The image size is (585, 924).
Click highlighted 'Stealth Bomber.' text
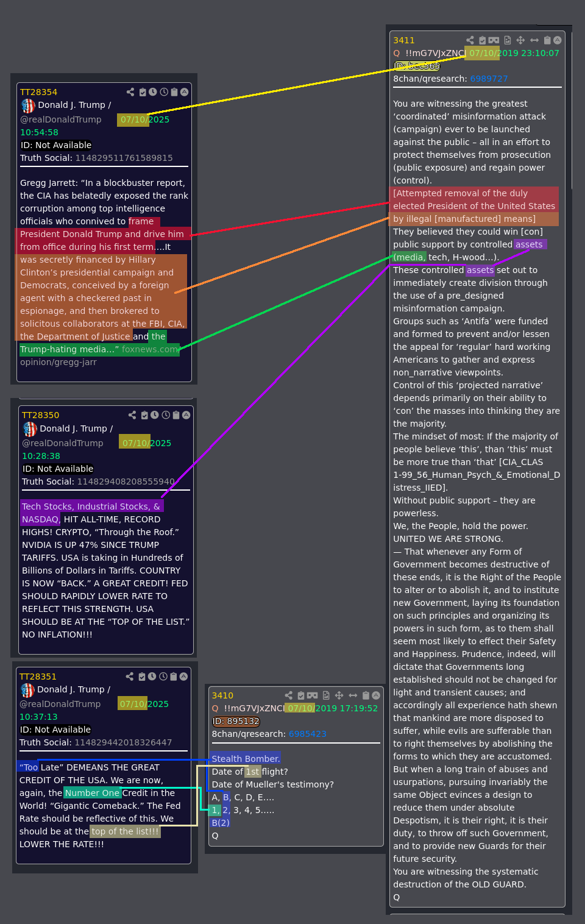246,759
